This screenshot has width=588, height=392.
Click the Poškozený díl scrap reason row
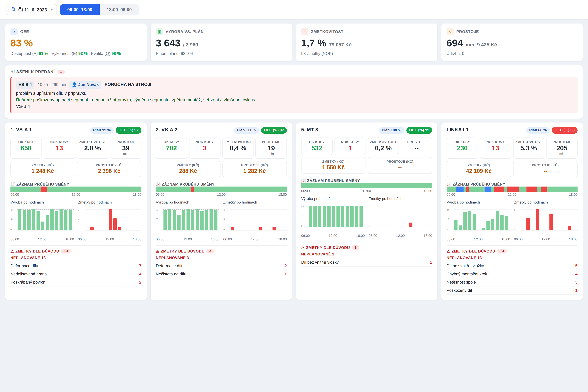coord(512,291)
